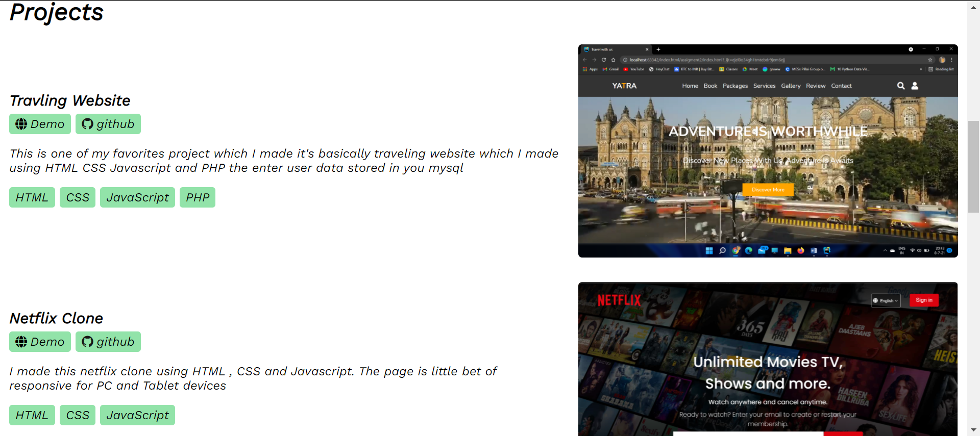The height and width of the screenshot is (436, 980).
Task: Open the Travling Website screenshot thumbnail
Action: click(x=768, y=151)
